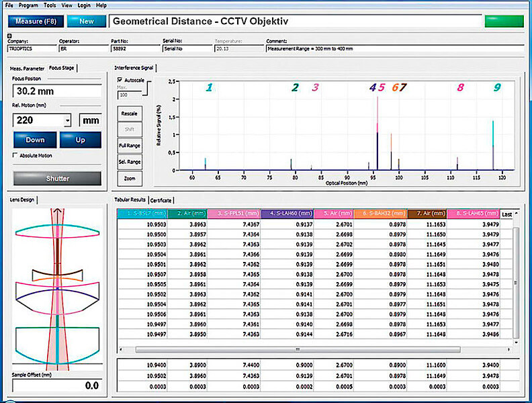
Task: Open the Tools menu
Action: pos(50,5)
